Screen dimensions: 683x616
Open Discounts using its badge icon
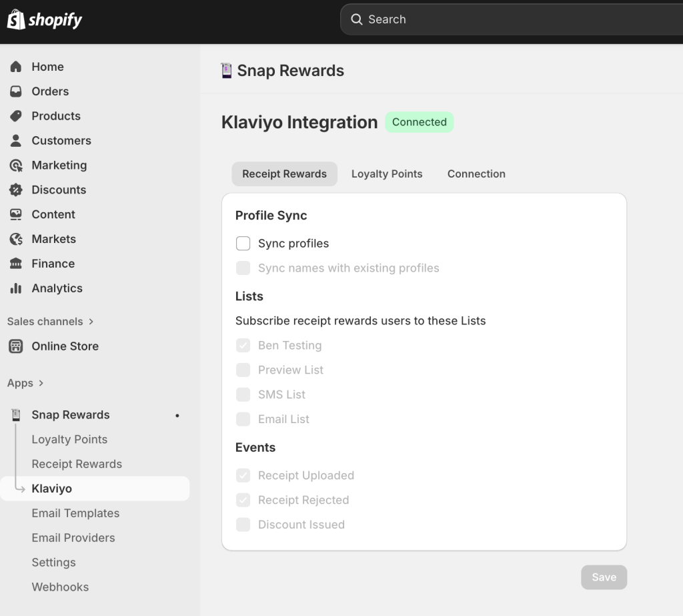(x=16, y=190)
